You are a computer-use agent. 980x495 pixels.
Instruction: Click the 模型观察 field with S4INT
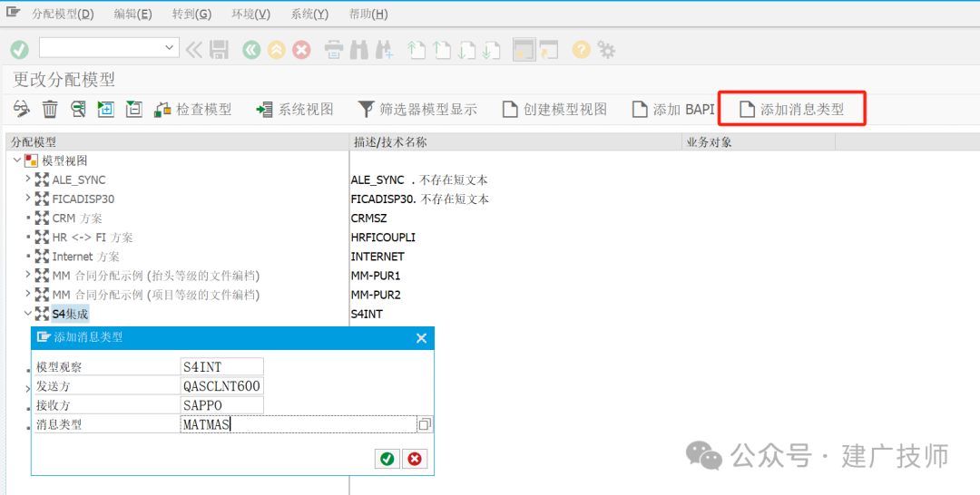pyautogui.click(x=222, y=366)
